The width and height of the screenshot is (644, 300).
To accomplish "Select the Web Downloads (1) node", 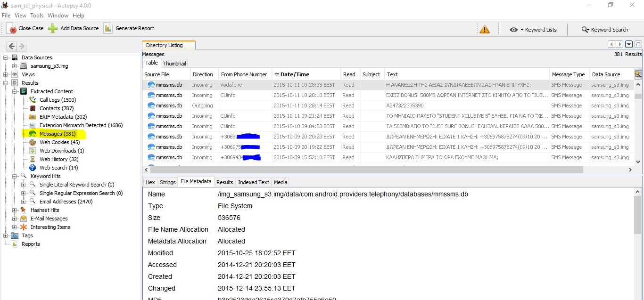I will tap(62, 151).
